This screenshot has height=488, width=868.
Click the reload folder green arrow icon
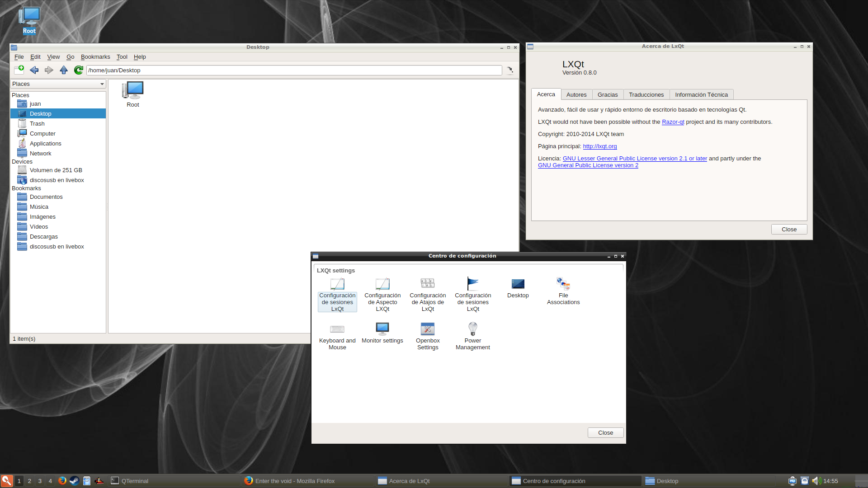79,70
